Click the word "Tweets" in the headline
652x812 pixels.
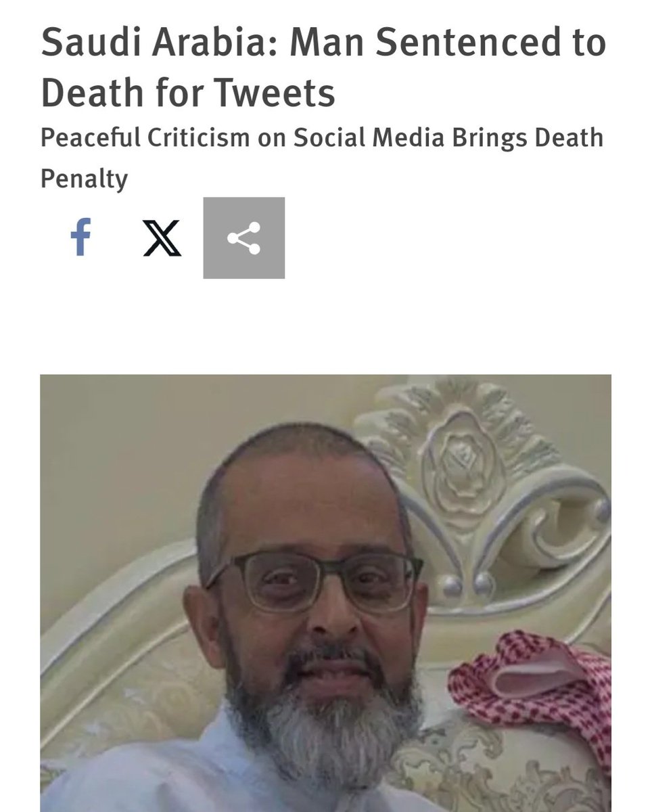tap(283, 93)
